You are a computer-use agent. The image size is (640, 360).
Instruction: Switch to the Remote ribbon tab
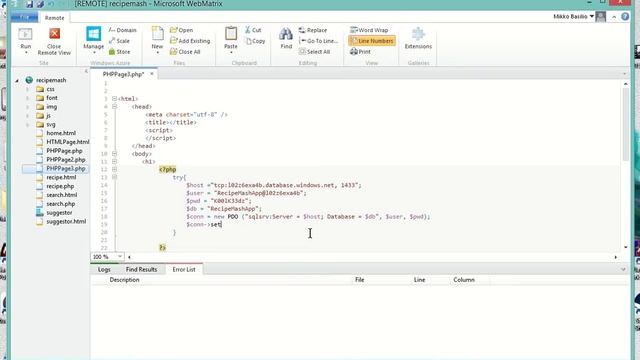[x=54, y=18]
